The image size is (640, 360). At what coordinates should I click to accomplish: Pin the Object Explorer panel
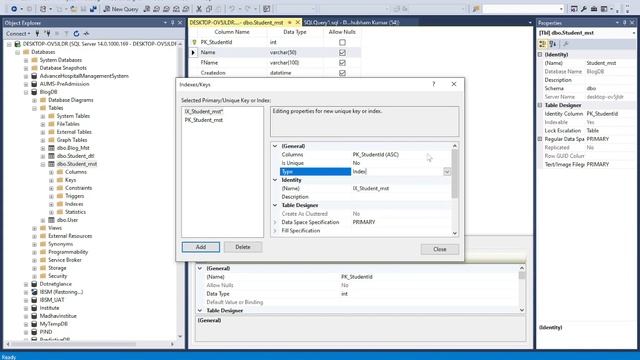click(173, 23)
